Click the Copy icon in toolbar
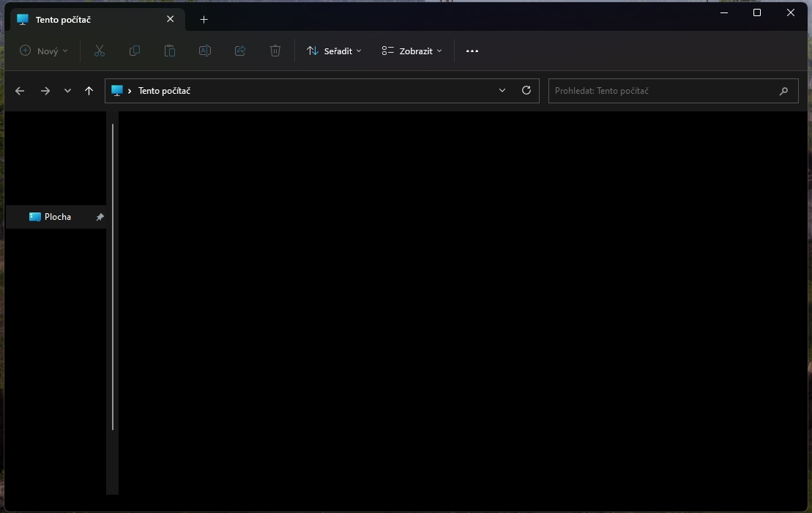The width and height of the screenshot is (812, 513). (135, 51)
